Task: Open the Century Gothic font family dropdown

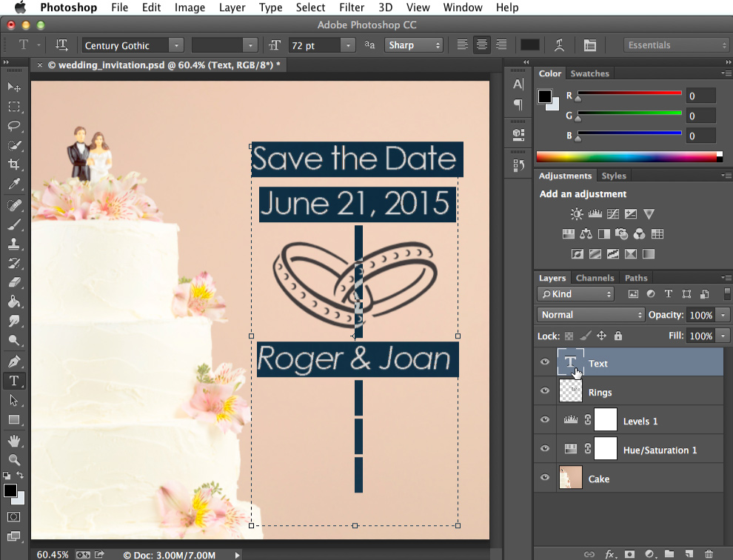Action: pos(176,45)
